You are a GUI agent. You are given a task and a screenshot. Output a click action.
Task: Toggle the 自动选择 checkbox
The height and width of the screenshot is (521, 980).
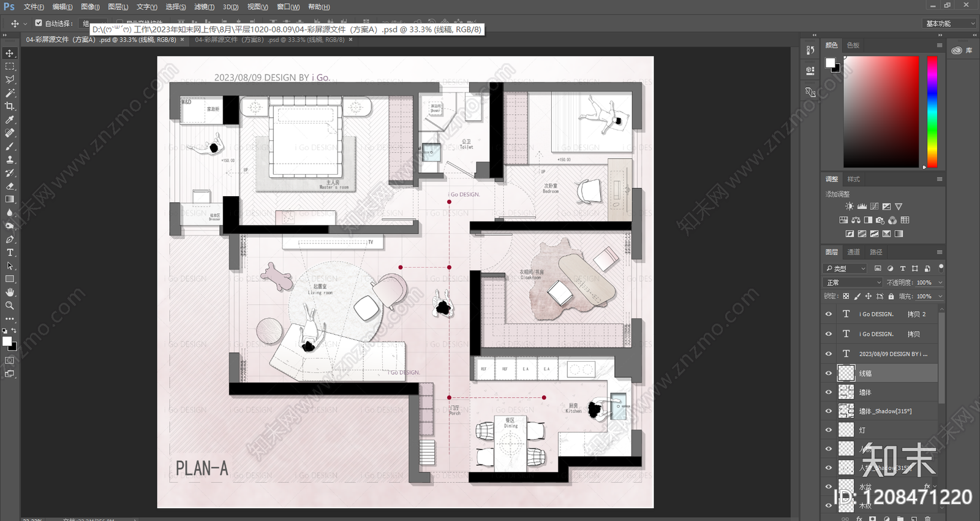pyautogui.click(x=39, y=23)
